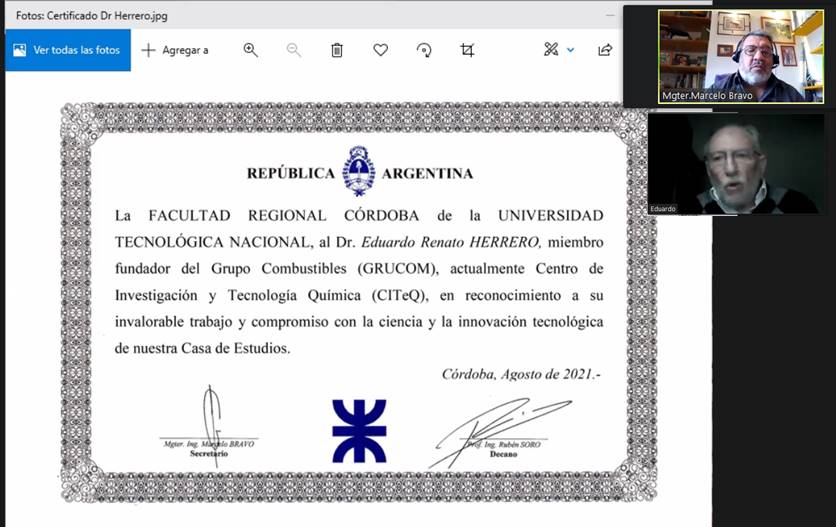This screenshot has width=836, height=527.
Task: Open the crop tool
Action: coord(467,50)
